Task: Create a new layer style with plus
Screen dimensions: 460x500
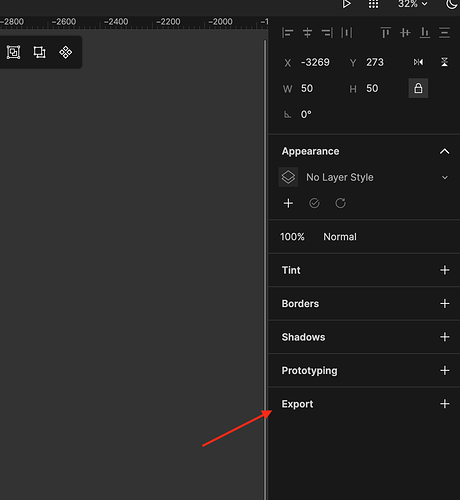Action: click(288, 203)
